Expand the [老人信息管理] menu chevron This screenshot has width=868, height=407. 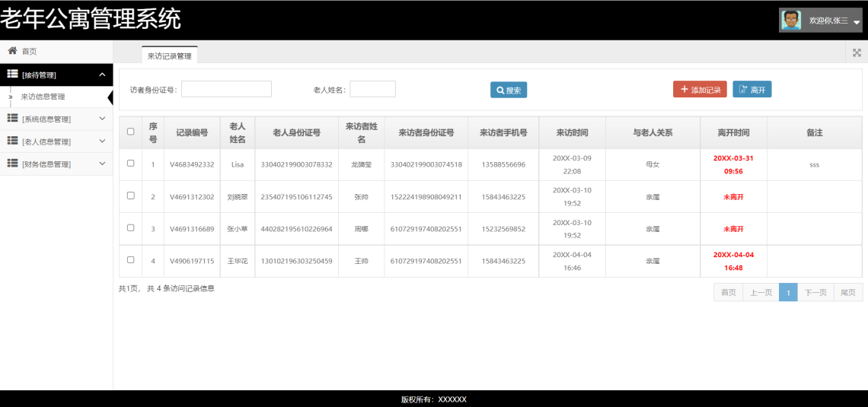coord(102,141)
